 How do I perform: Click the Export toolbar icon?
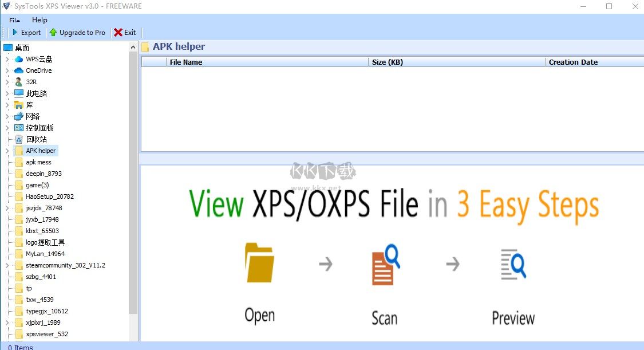pyautogui.click(x=16, y=32)
